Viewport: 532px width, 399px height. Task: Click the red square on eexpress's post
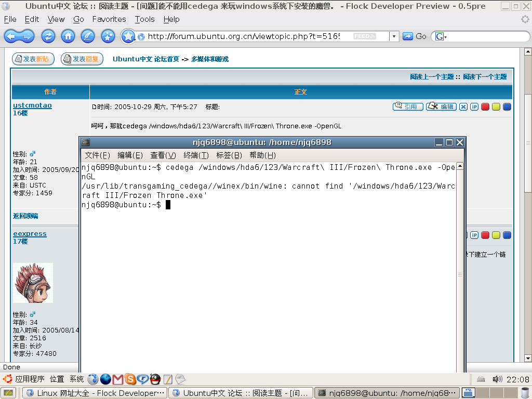click(x=485, y=235)
